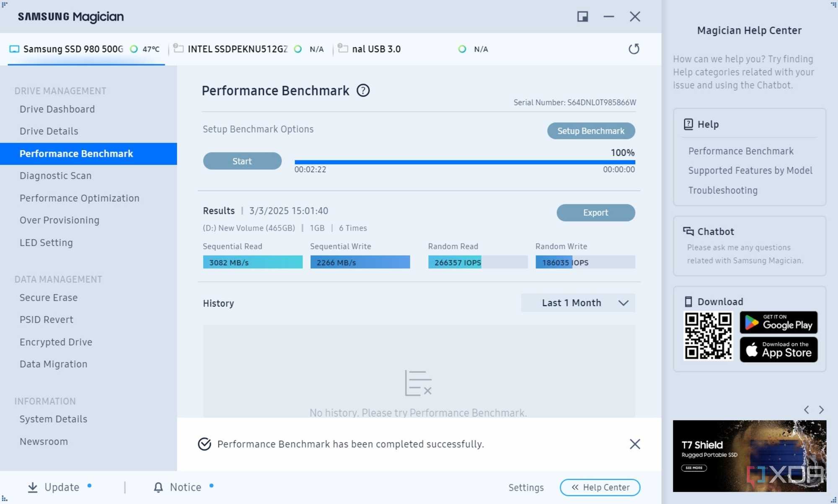Image resolution: width=838 pixels, height=504 pixels.
Task: Click the Random Read IOPS result bar
Action: coord(478,262)
